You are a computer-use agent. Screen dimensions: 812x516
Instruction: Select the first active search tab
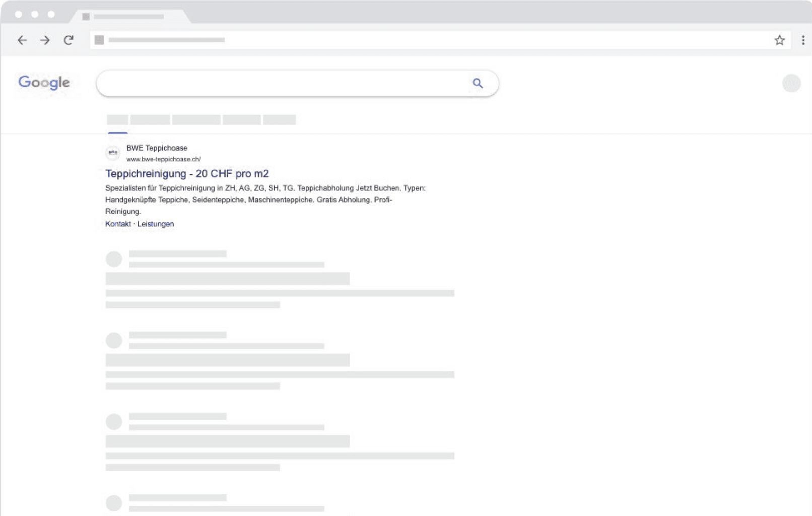[x=117, y=120]
